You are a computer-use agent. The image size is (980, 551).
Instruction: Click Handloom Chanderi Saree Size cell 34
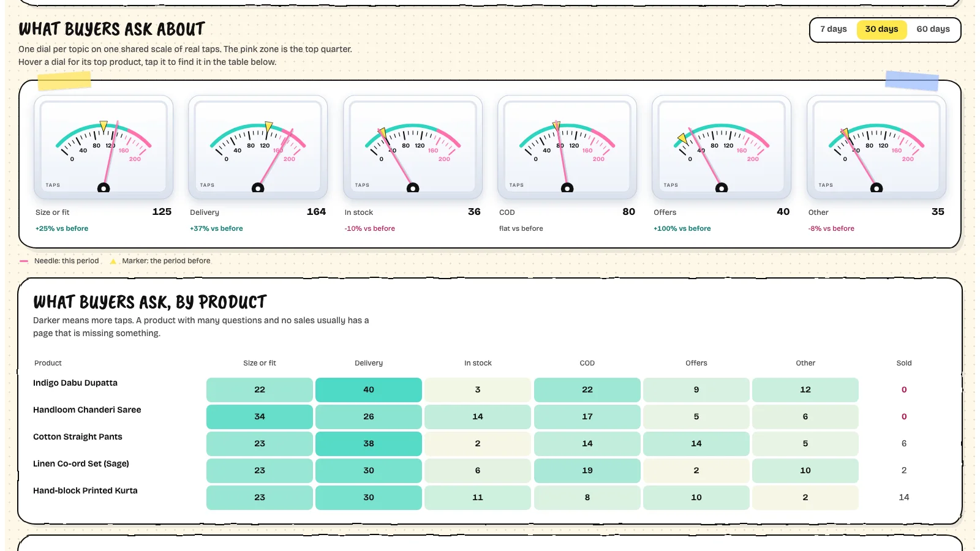tap(260, 417)
